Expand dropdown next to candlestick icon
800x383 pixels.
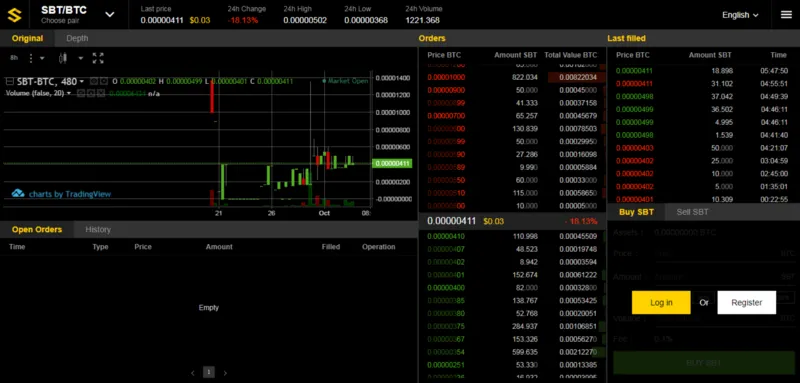pyautogui.click(x=81, y=58)
